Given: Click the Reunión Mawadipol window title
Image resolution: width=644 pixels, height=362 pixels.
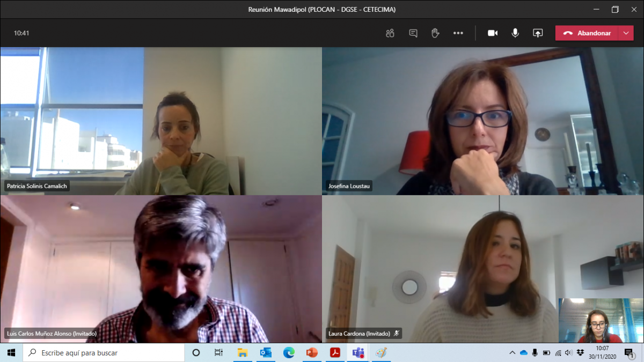Looking at the screenshot, I should pos(322,9).
